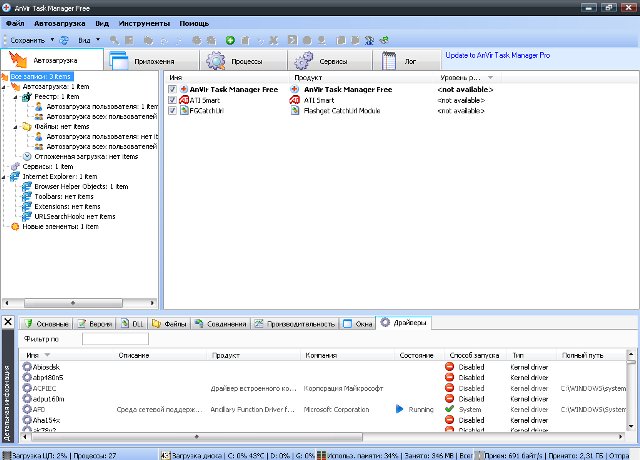Open the Вид toolbar dropdown arrow

coord(98,40)
